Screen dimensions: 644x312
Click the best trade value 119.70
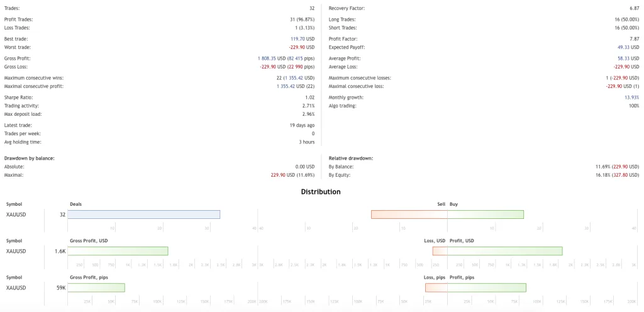pyautogui.click(x=297, y=39)
